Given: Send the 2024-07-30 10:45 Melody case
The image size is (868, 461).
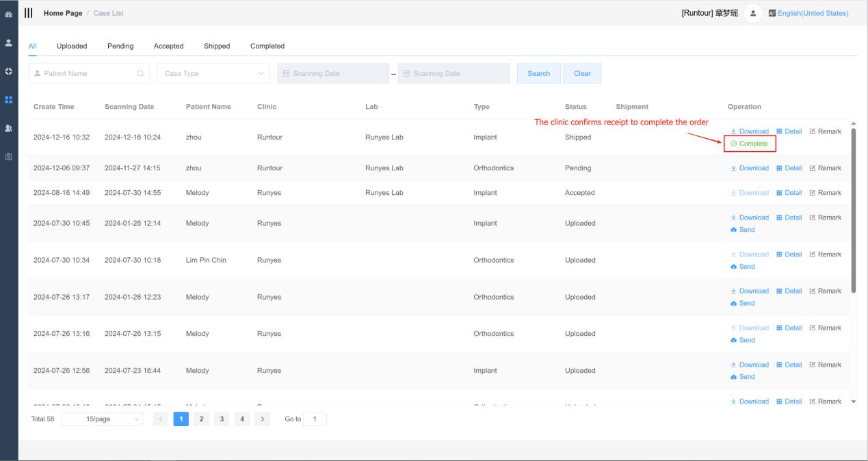Looking at the screenshot, I should (x=743, y=230).
